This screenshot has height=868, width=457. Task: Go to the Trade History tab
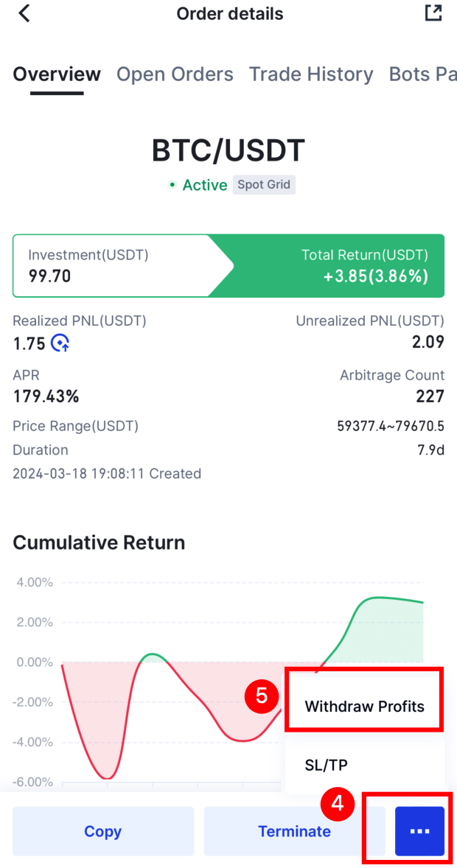pyautogui.click(x=310, y=74)
